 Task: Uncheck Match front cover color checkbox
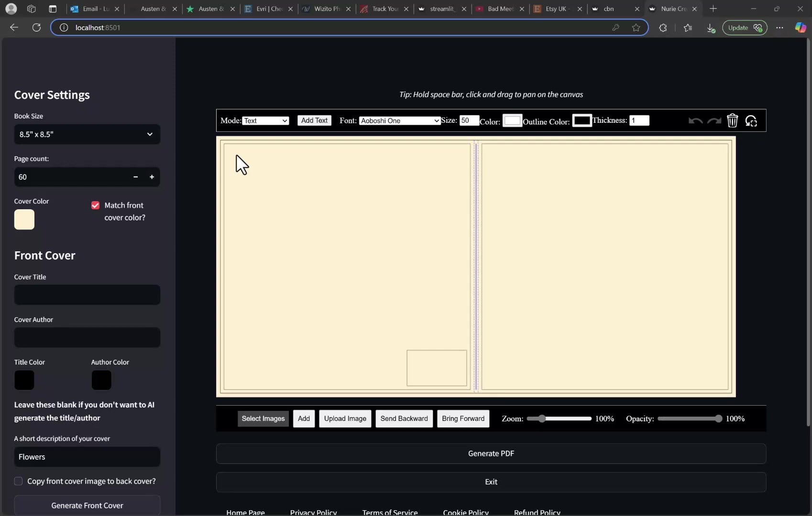click(x=96, y=205)
